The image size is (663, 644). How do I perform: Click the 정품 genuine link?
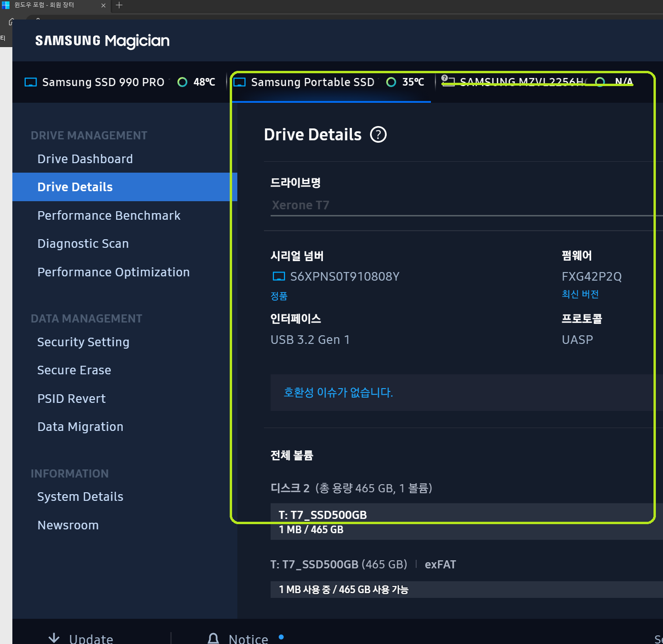point(279,296)
